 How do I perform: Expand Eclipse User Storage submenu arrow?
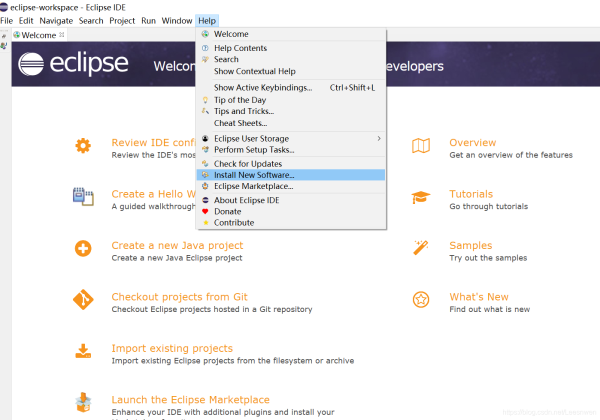point(379,138)
